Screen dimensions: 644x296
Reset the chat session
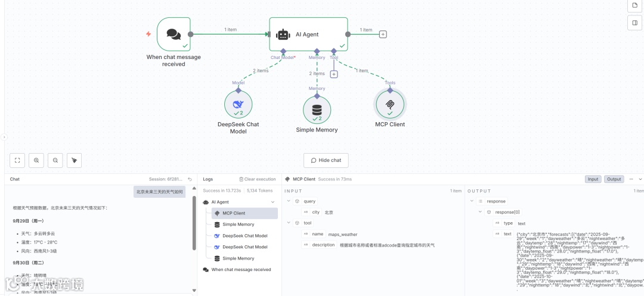tap(190, 179)
